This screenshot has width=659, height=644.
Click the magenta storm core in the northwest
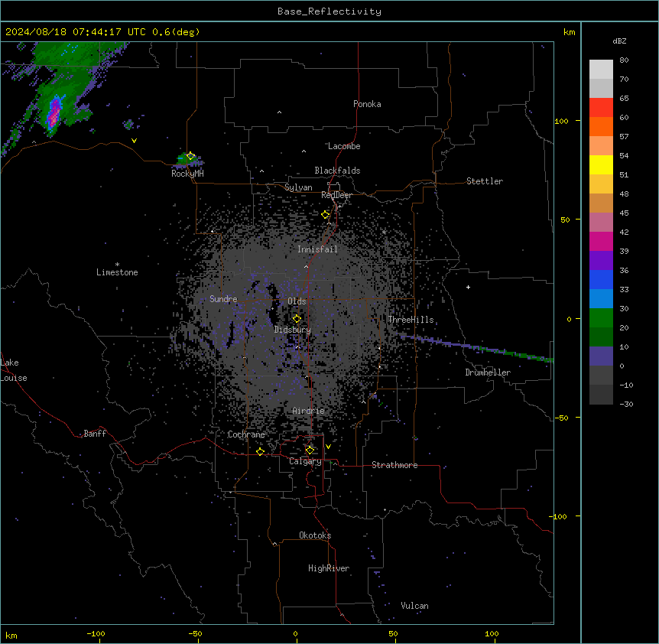click(54, 112)
